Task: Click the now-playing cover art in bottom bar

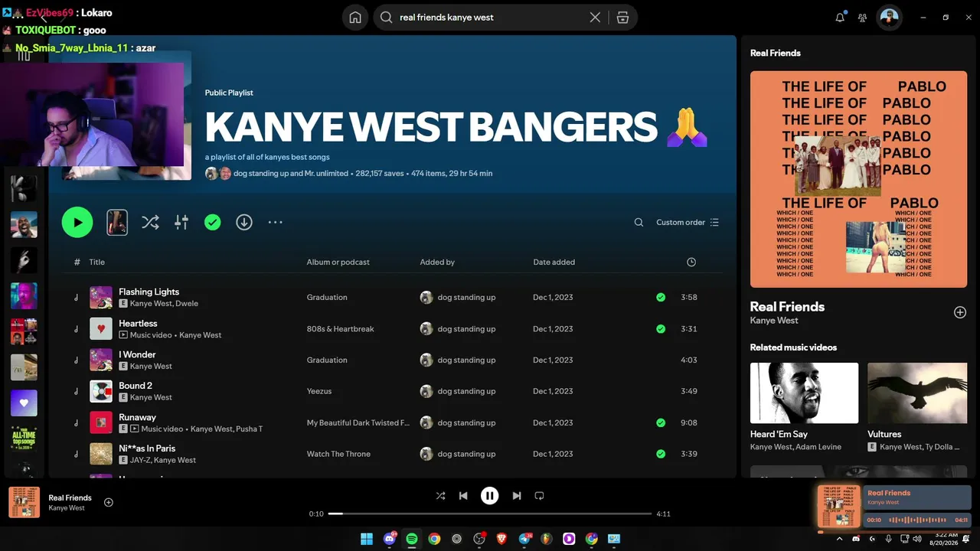Action: tap(24, 502)
